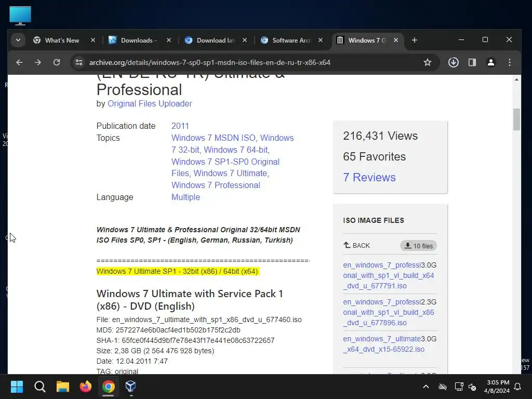Screen dimensions: 532x399
Task: Open Chrome downloads icon
Action: [x=453, y=62]
